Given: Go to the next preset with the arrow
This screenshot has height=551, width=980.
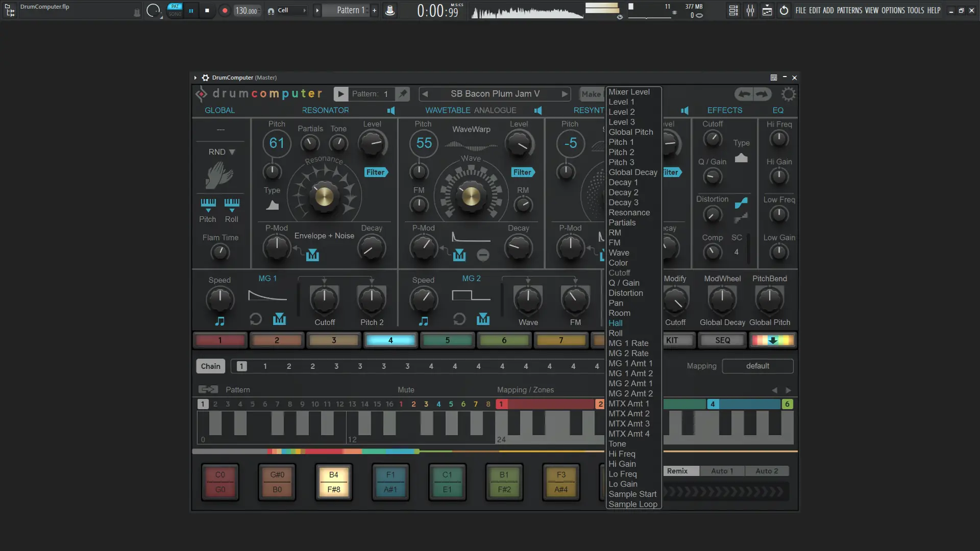Looking at the screenshot, I should pyautogui.click(x=564, y=94).
